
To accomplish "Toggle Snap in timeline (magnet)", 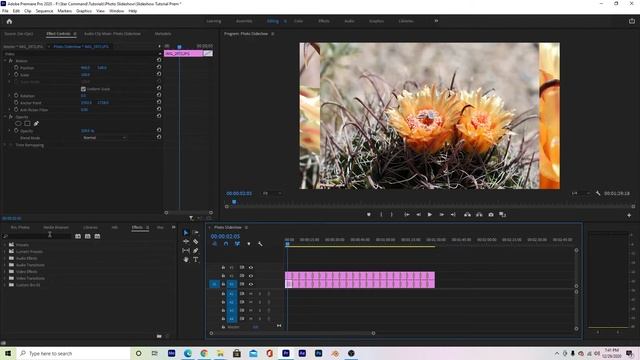I will click(x=226, y=244).
